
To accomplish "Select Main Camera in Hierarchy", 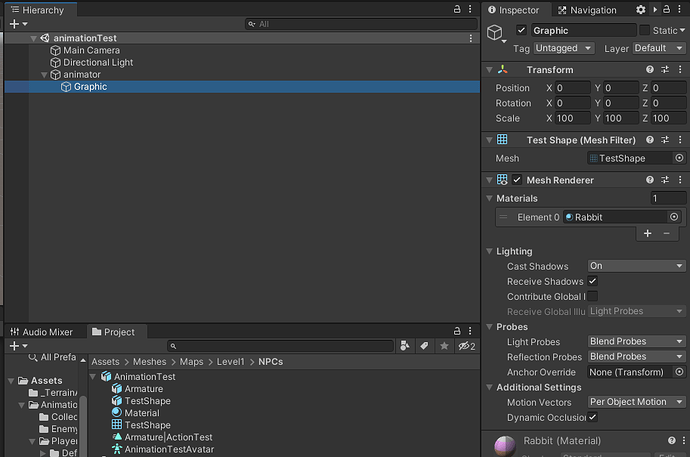I will (x=91, y=50).
